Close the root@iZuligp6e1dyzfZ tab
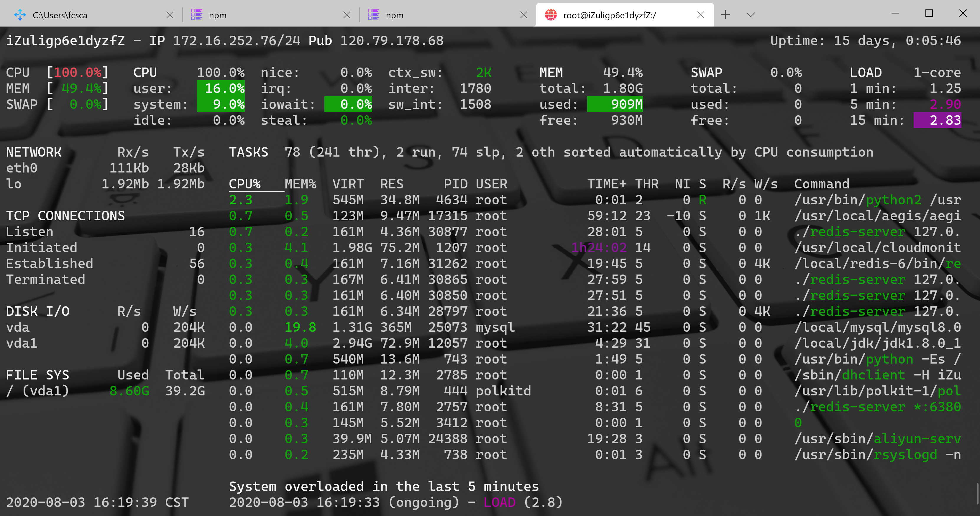Screen dimensions: 980x516 700,15
